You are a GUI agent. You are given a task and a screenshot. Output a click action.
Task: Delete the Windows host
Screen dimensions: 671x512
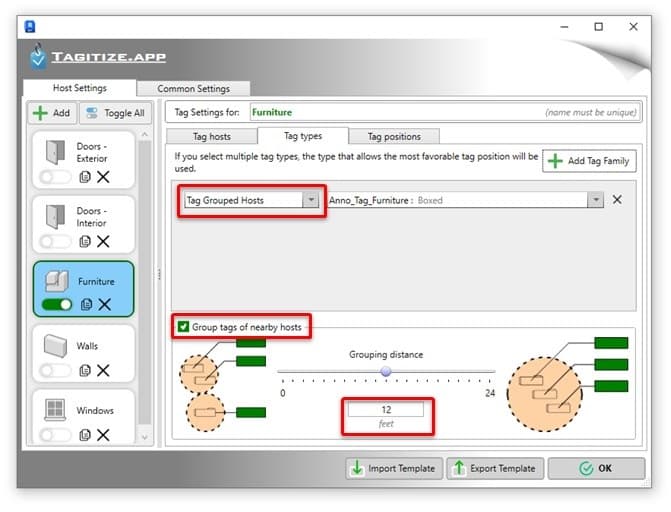click(x=103, y=435)
